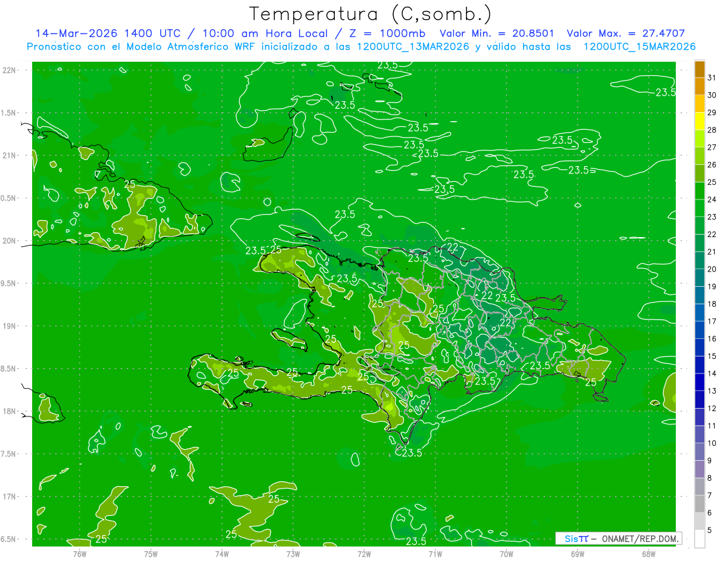Click the "73W" longitude axis label
Viewport: 728px width, 562px height.
pyautogui.click(x=293, y=554)
